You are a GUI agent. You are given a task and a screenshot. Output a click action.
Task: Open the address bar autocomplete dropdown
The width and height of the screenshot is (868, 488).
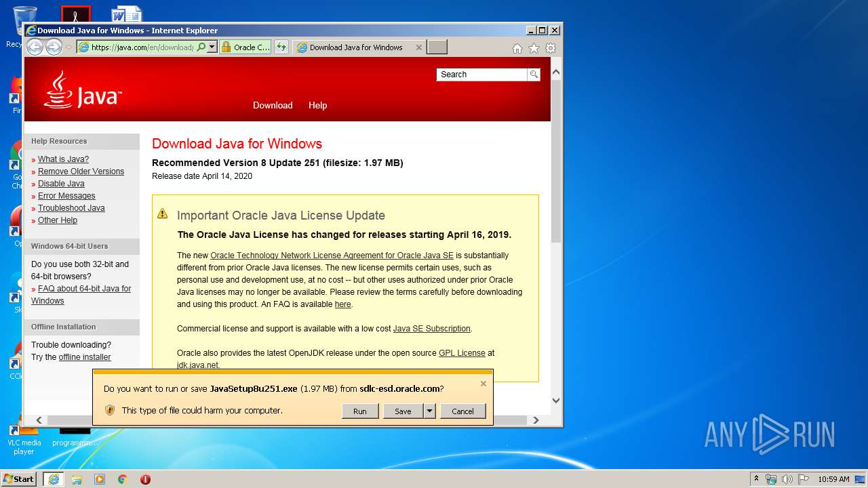coord(212,47)
